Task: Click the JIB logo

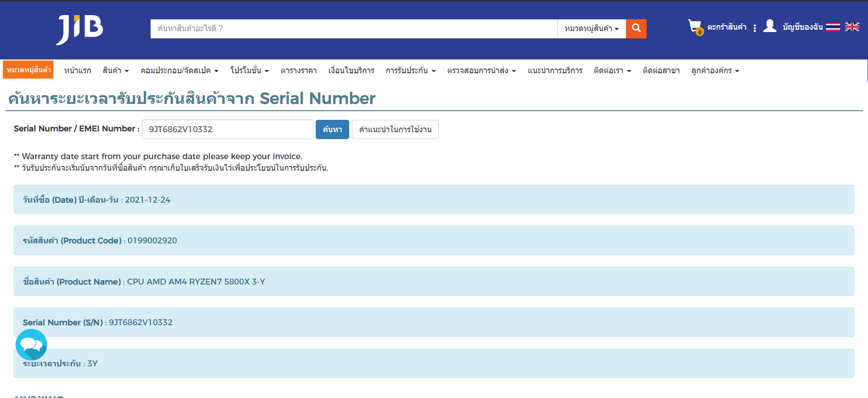Action: [80, 30]
